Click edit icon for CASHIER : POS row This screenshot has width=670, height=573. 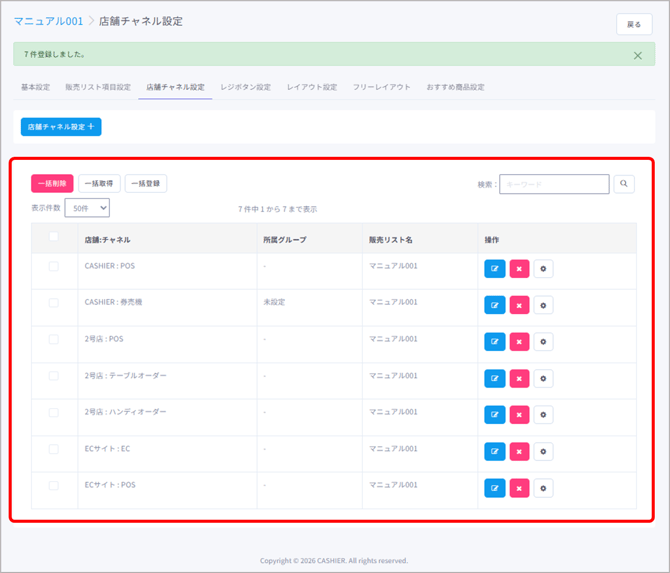pyautogui.click(x=495, y=268)
